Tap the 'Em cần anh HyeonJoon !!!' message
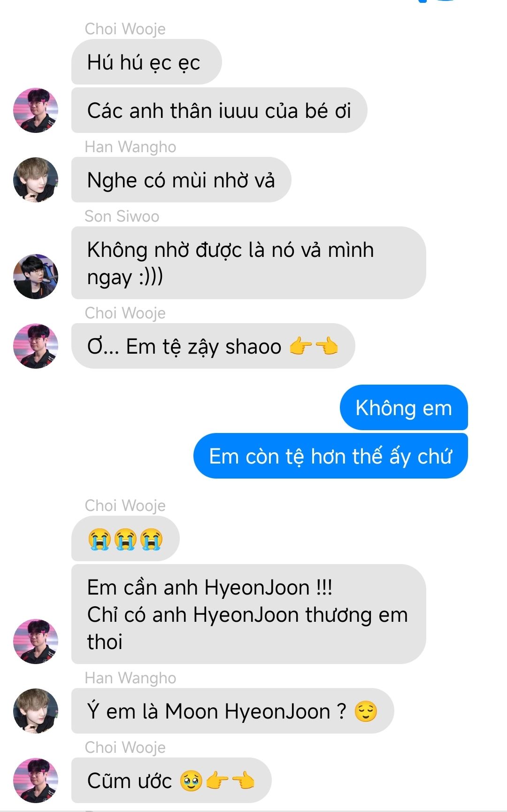507x812 pixels. pos(248,614)
